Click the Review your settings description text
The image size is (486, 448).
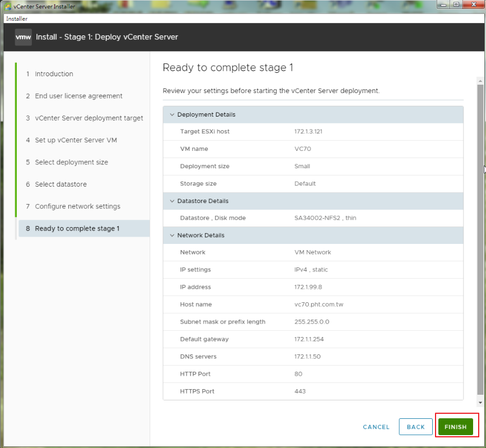point(271,91)
